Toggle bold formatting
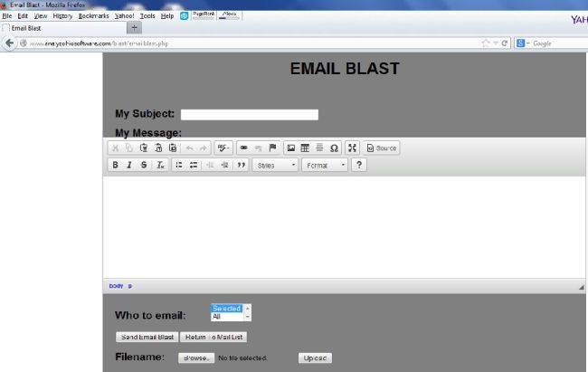The width and height of the screenshot is (588, 372). pyautogui.click(x=116, y=165)
